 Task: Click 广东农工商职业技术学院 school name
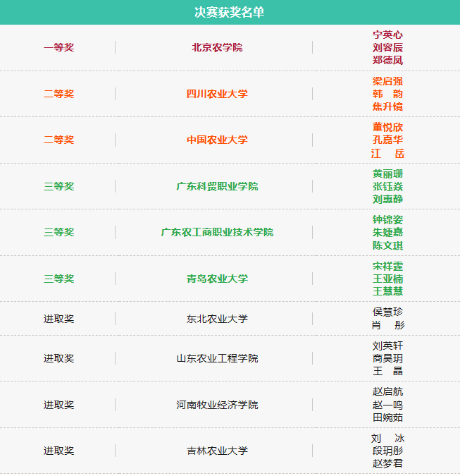pos(217,232)
